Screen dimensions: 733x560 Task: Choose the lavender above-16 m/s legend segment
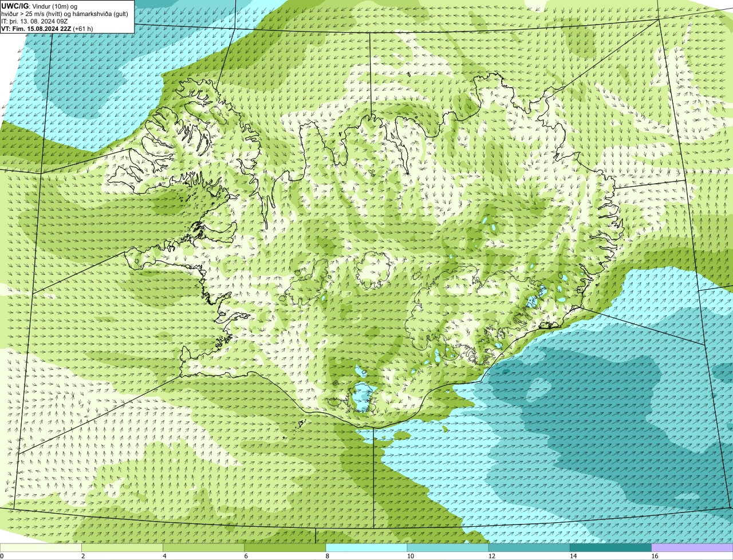692,548
